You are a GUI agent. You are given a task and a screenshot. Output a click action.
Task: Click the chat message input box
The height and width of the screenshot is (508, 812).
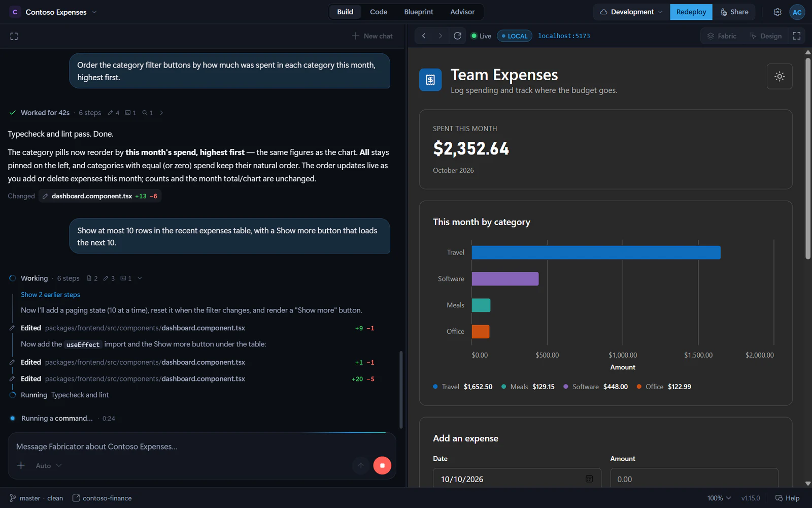click(x=201, y=447)
